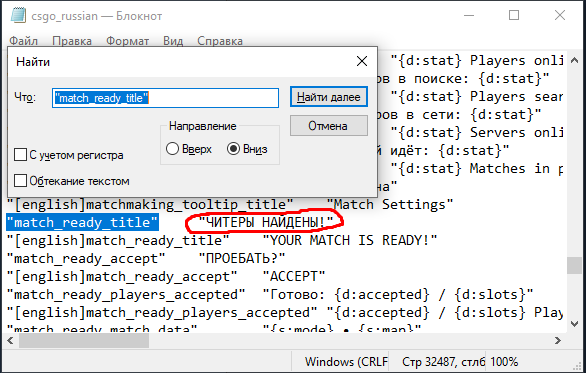586x373 pixels.
Task: Select the Вверх direction radio button
Action: tap(172, 149)
